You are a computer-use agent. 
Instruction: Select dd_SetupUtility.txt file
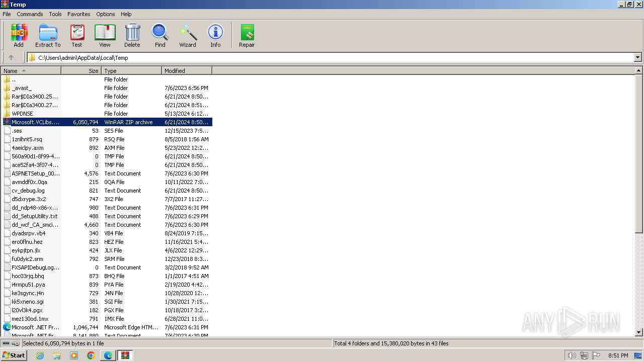click(x=35, y=216)
